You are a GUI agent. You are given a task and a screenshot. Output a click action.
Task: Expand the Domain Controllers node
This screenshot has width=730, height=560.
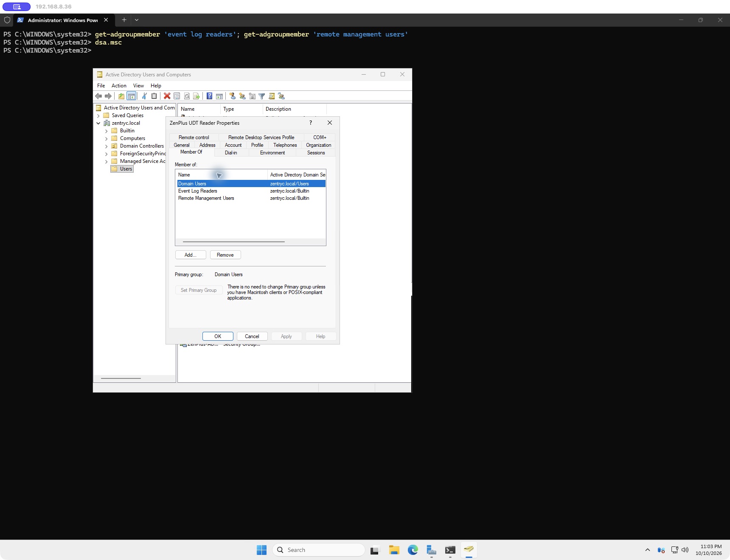pos(107,146)
